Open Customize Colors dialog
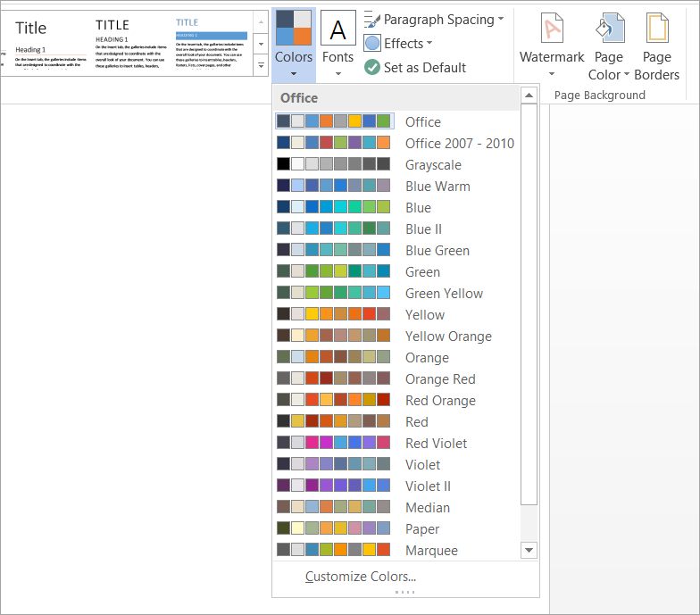700x615 pixels. 361,577
